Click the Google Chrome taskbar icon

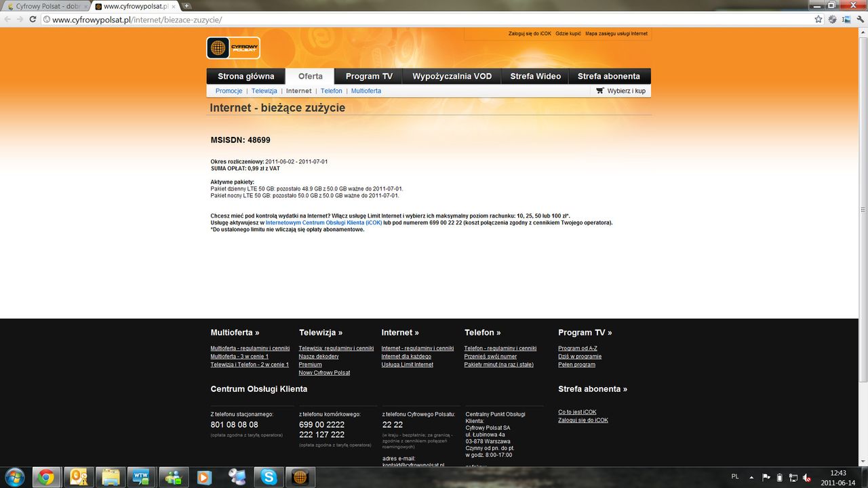tap(46, 477)
